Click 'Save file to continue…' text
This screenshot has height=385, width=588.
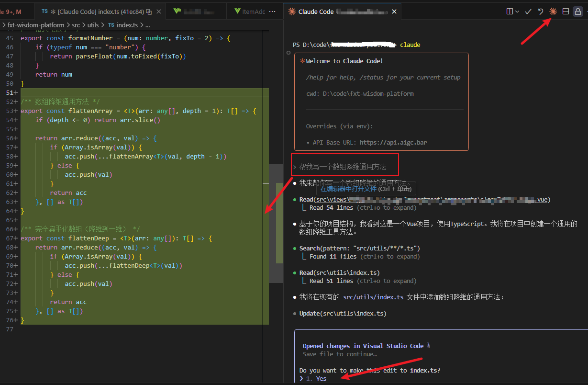pos(340,354)
